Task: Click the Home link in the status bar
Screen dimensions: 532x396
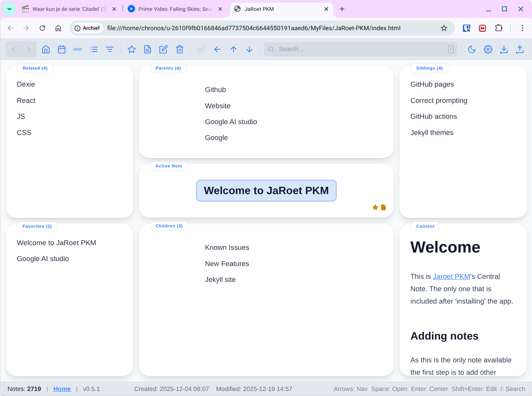Action: [62, 389]
